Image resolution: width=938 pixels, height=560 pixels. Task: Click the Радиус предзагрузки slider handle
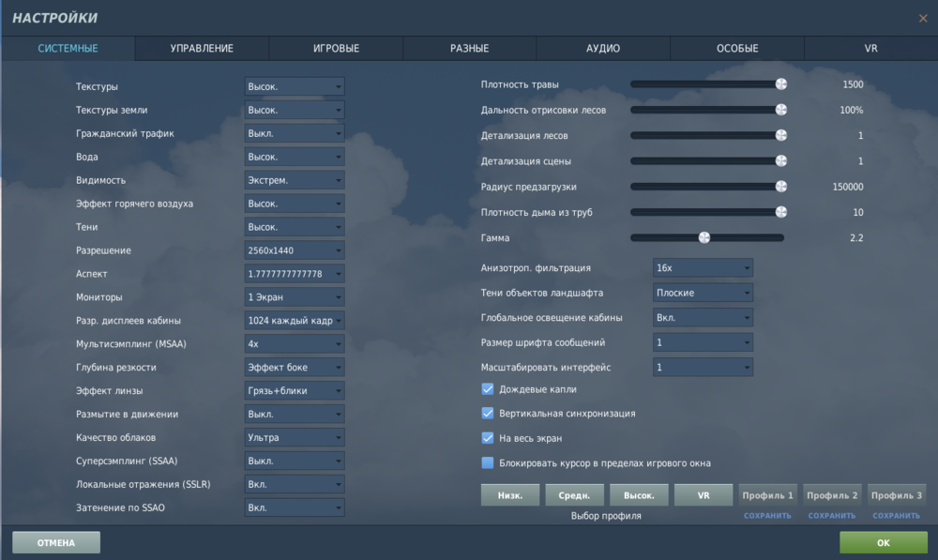pos(781,187)
